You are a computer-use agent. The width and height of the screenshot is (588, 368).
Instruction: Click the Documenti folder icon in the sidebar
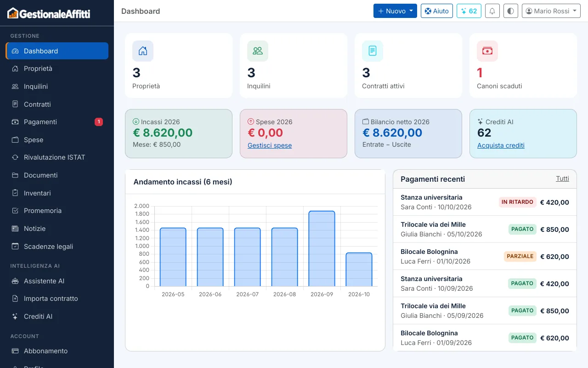click(15, 175)
